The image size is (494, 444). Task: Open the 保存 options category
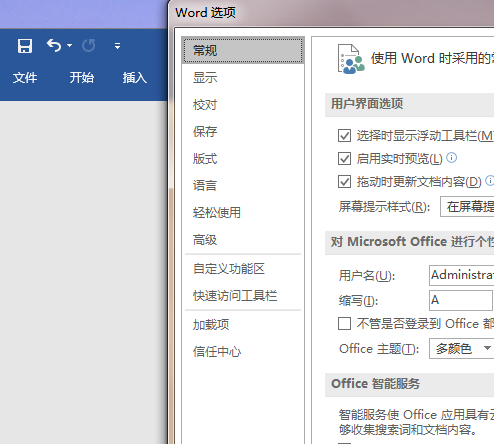243,132
